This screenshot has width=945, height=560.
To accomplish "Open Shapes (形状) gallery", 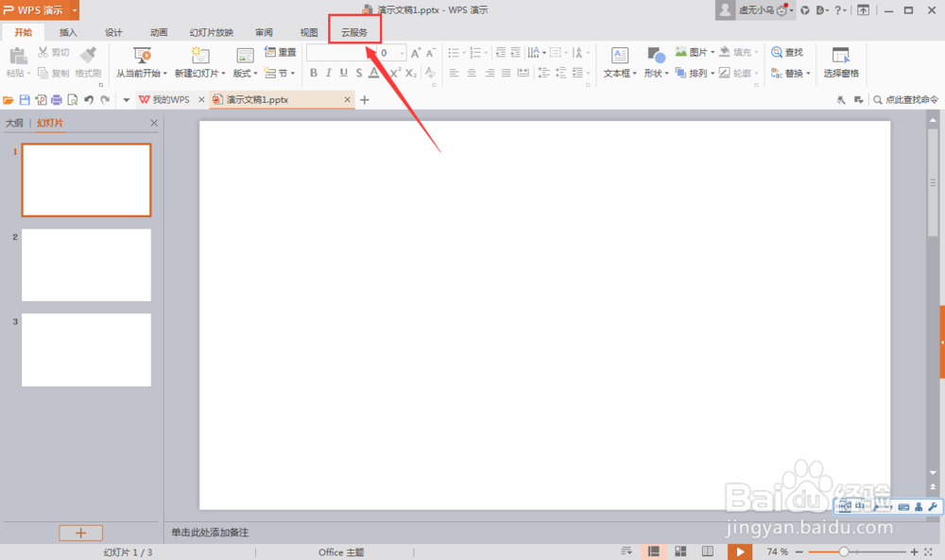I will point(656,62).
